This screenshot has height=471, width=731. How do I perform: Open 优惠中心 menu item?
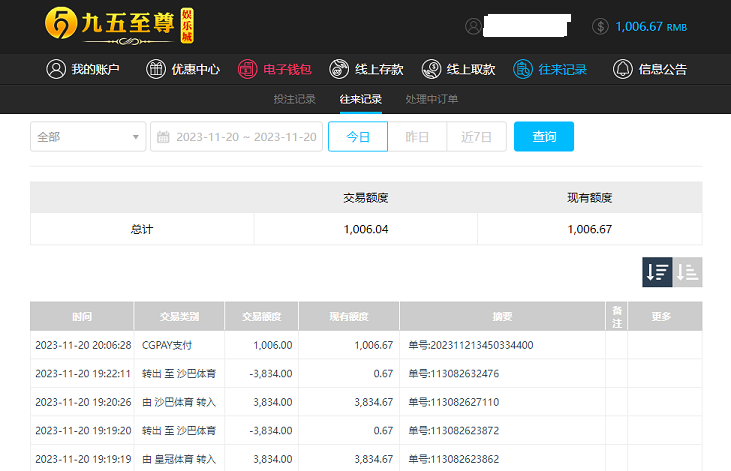coord(183,69)
